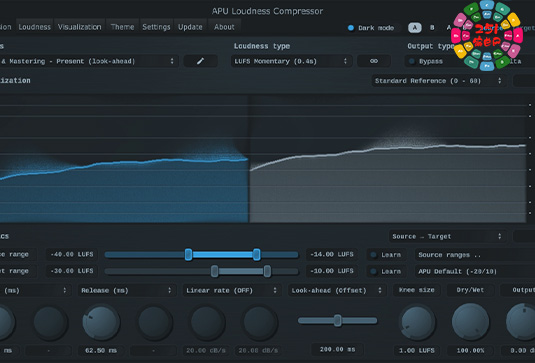The width and height of the screenshot is (535, 363).
Task: Open the APU Default (-20/10) menu
Action: (475, 272)
